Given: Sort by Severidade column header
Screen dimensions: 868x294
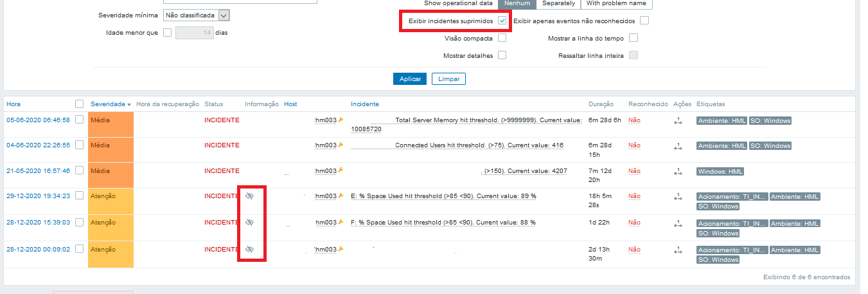Looking at the screenshot, I should point(111,104).
